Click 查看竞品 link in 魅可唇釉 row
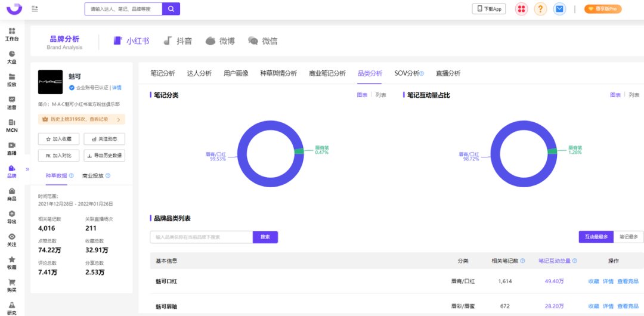644x316 pixels. click(628, 306)
